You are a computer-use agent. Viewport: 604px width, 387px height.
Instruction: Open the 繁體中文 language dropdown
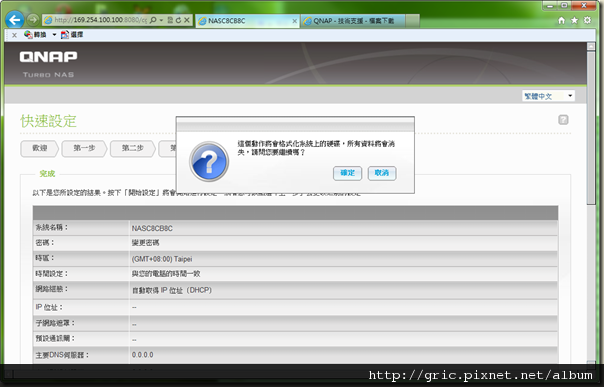tap(549, 96)
